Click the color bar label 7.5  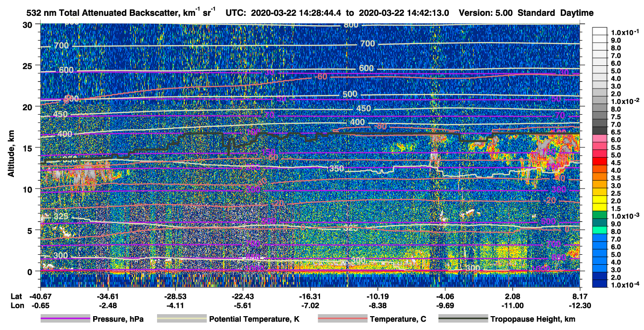616,117
